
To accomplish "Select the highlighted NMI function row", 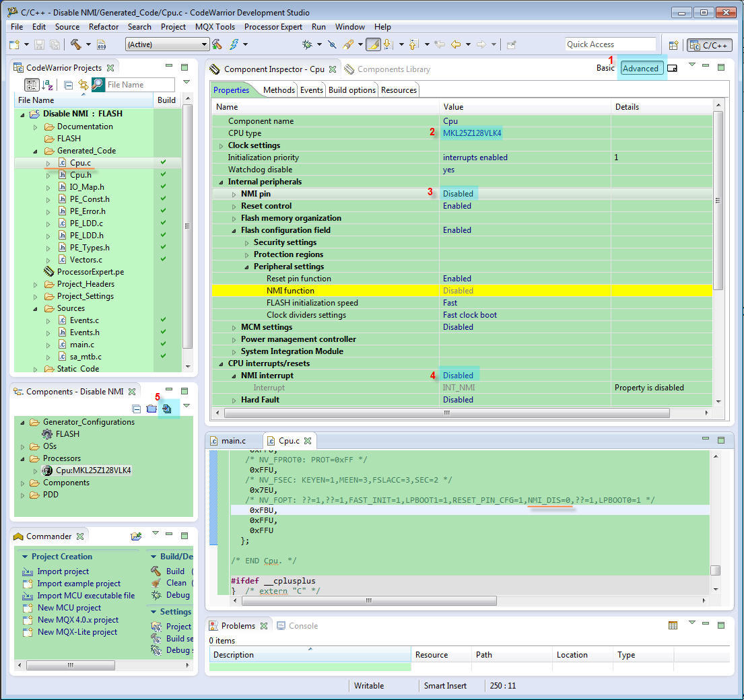I will click(462, 290).
